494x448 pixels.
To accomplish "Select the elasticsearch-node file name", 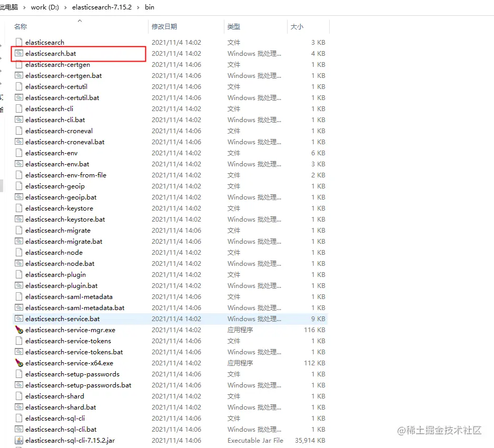I will coord(54,252).
